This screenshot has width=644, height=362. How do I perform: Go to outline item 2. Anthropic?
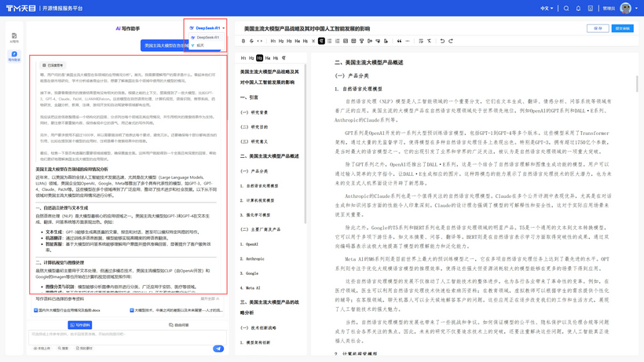(252, 259)
